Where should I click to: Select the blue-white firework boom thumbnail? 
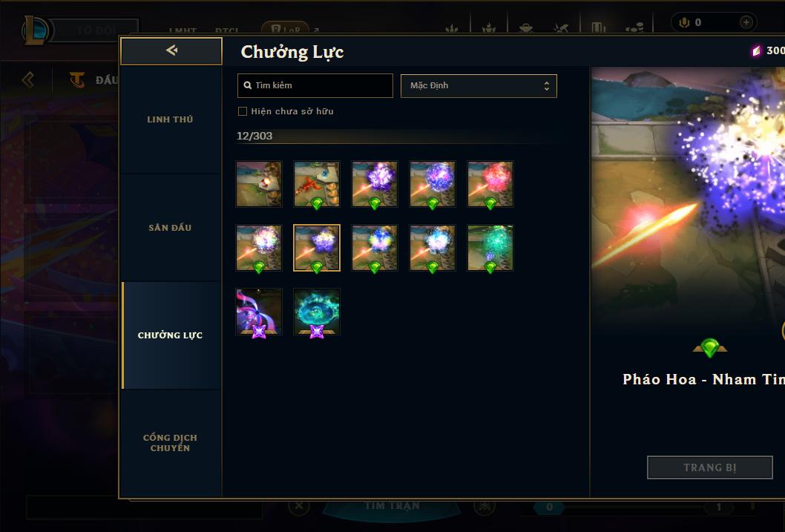coord(432,248)
